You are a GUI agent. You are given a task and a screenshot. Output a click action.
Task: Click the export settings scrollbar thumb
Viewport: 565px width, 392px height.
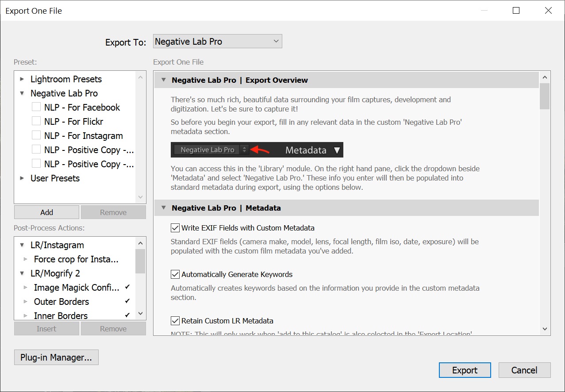[x=545, y=96]
